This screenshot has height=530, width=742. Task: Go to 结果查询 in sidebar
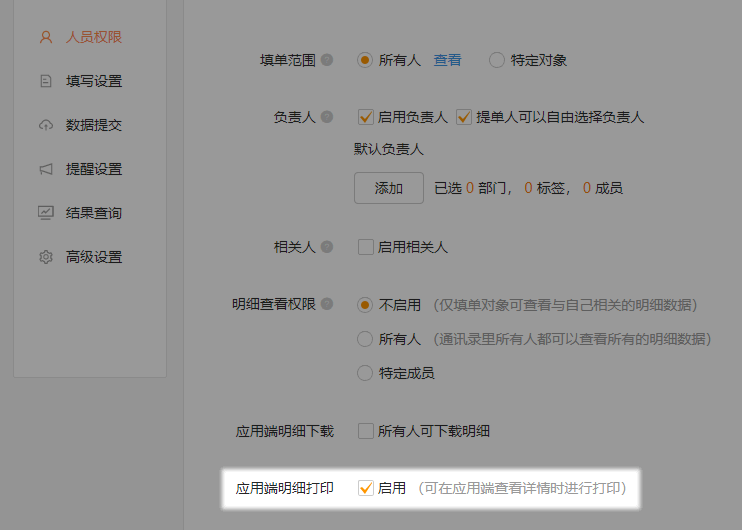click(x=93, y=213)
